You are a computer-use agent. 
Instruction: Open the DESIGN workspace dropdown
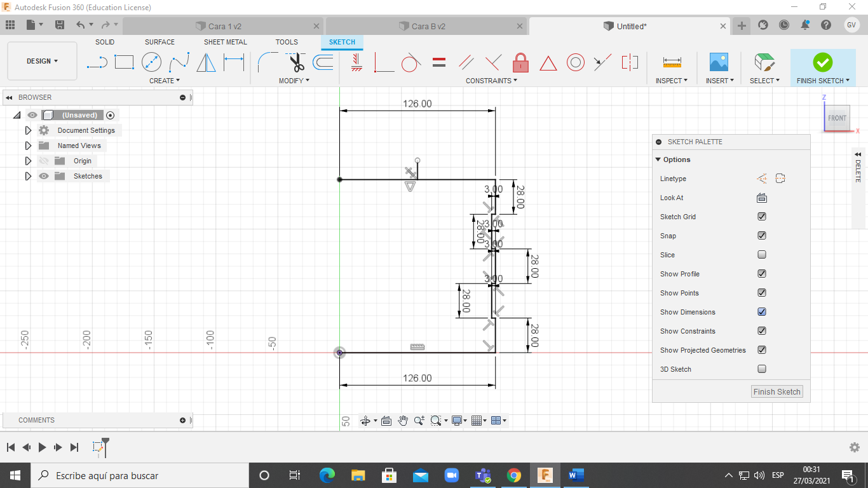(x=42, y=61)
